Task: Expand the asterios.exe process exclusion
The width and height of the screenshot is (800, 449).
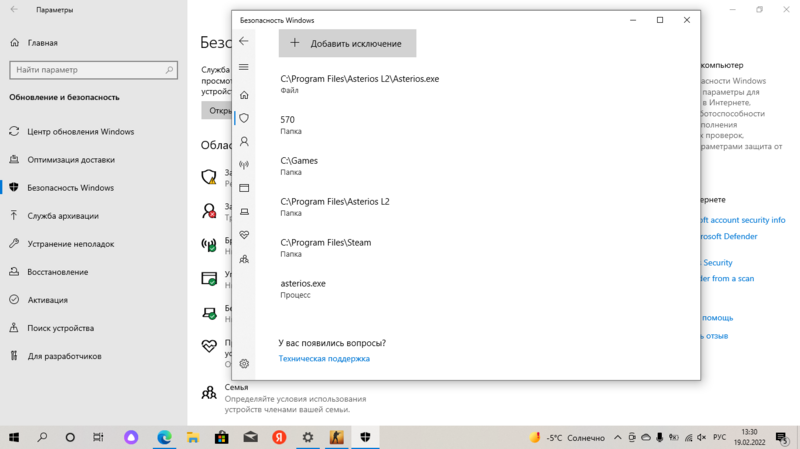Action: coord(303,288)
